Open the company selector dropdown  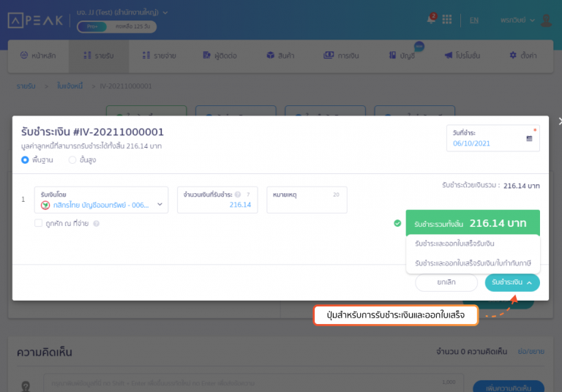click(122, 12)
